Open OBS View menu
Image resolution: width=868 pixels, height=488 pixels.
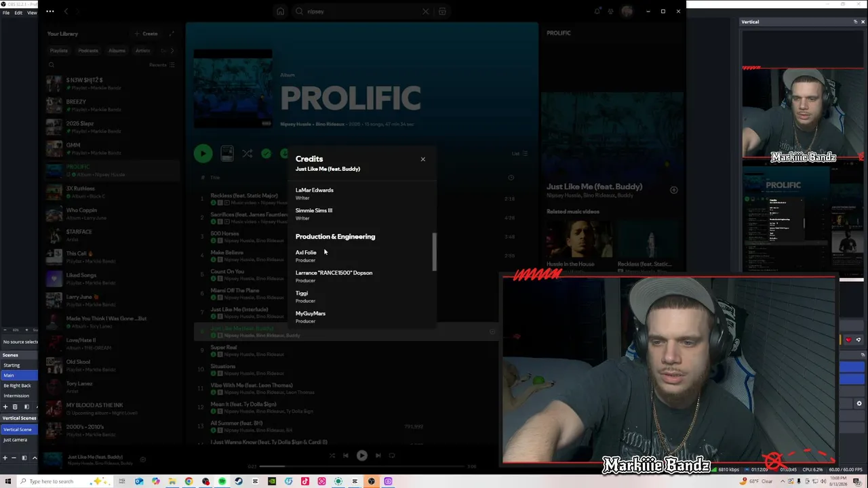tap(32, 13)
